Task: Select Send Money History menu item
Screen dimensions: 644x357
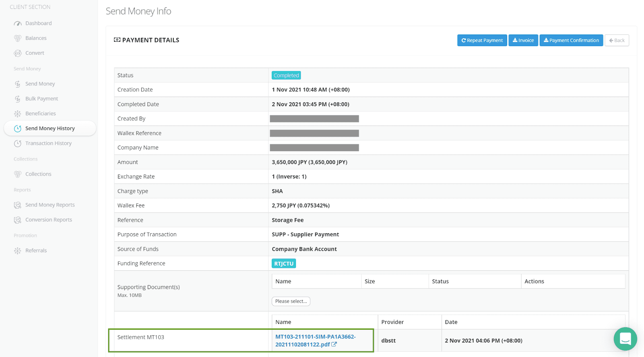Action: [50, 129]
